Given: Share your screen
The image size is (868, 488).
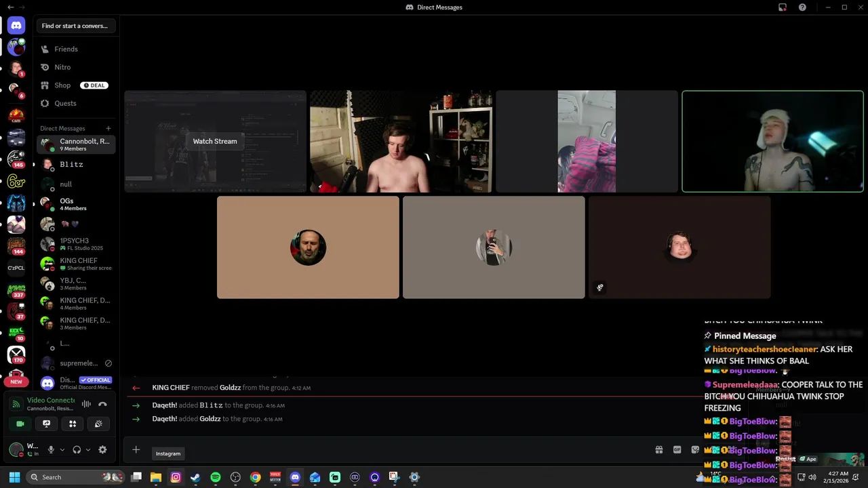Looking at the screenshot, I should 46,424.
